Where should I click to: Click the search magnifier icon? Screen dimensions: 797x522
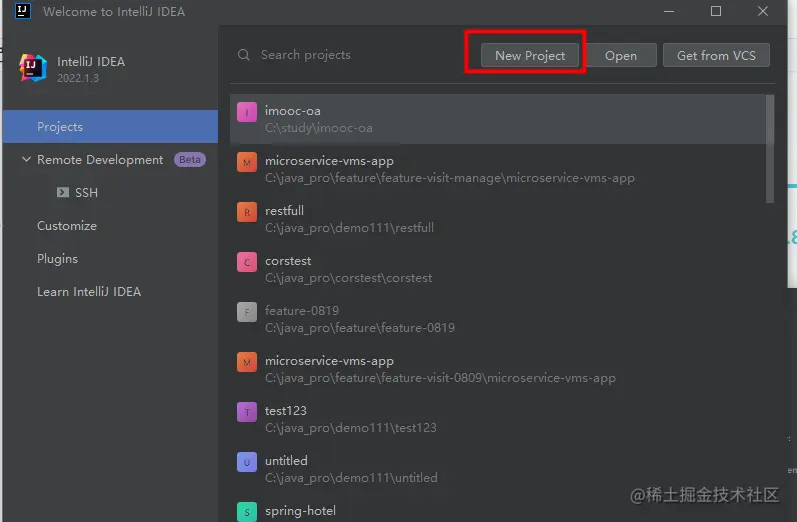click(243, 55)
